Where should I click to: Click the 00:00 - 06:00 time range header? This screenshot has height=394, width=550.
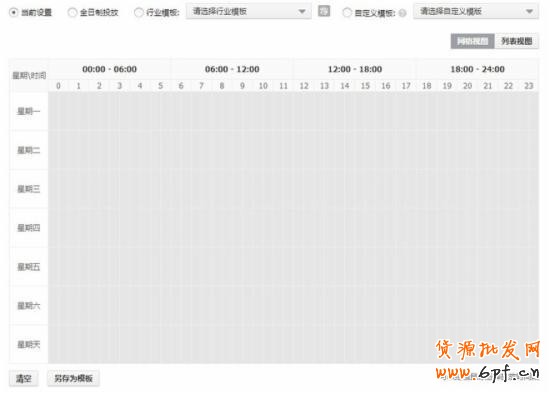pyautogui.click(x=109, y=69)
